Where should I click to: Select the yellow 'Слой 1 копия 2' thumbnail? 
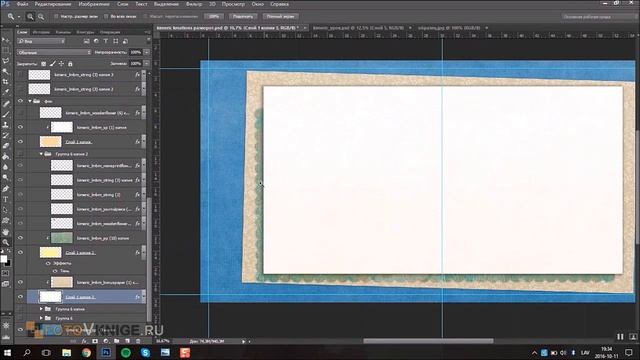(x=50, y=253)
